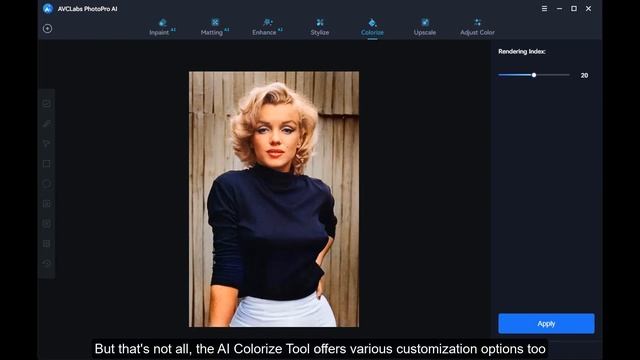Click the Rendering Index slider handle
This screenshot has height=360, width=640.
tap(534, 75)
